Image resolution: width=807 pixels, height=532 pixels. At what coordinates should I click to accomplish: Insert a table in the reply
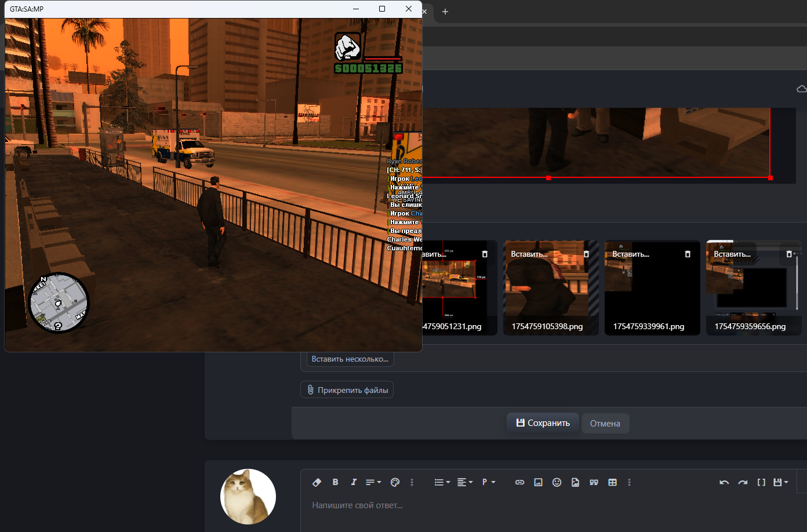coord(612,482)
